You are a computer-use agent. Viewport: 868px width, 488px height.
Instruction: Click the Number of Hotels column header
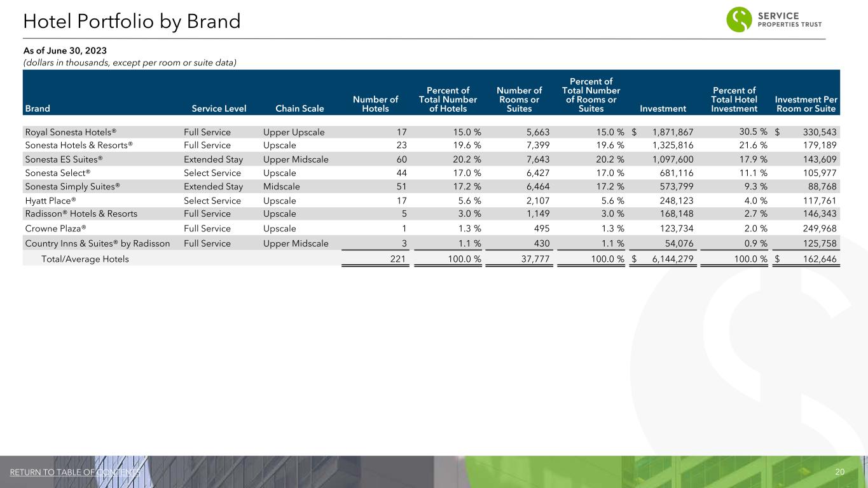[x=375, y=104]
